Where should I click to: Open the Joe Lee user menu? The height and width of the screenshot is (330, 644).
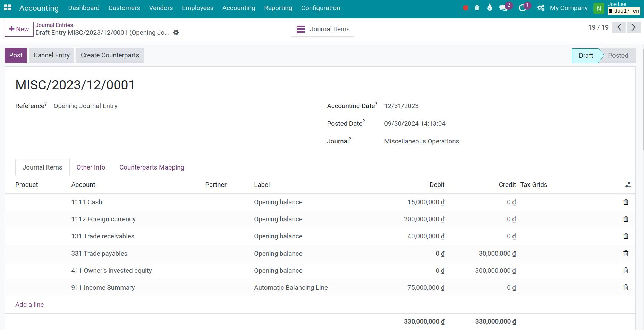[624, 8]
